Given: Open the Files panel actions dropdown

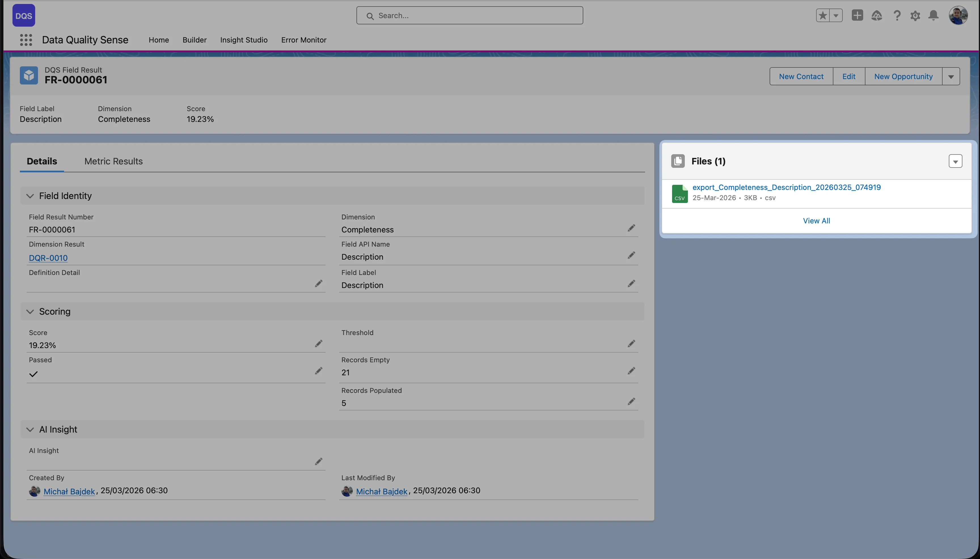Looking at the screenshot, I should pyautogui.click(x=955, y=161).
